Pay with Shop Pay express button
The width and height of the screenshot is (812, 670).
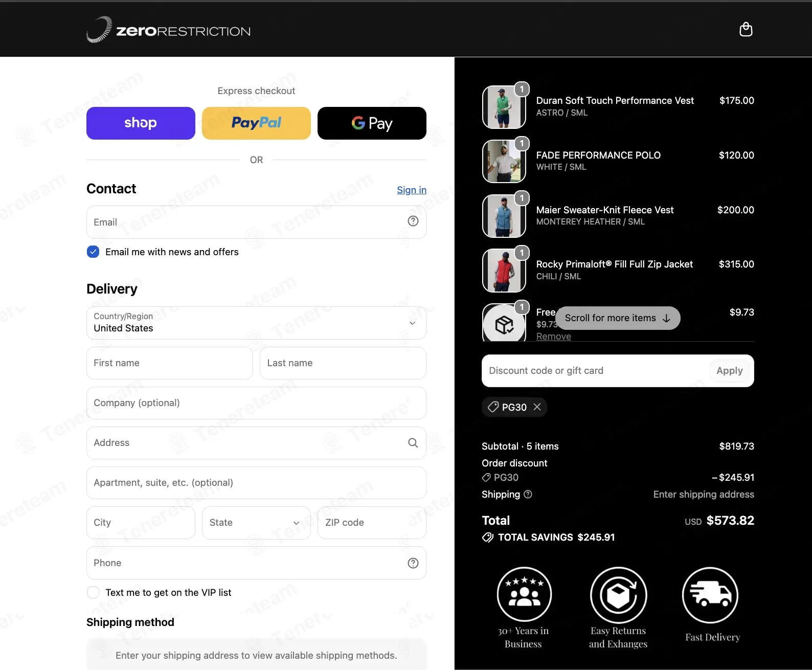pos(141,123)
